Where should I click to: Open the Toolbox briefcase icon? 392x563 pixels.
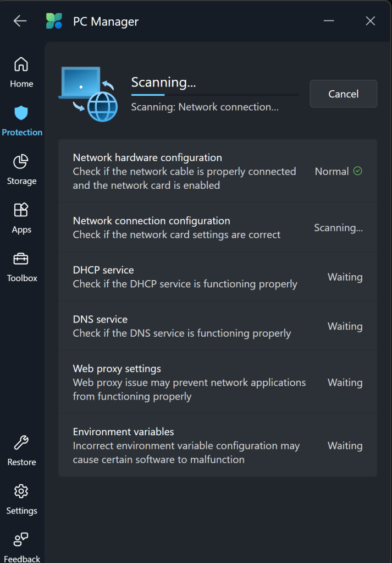pyautogui.click(x=21, y=259)
